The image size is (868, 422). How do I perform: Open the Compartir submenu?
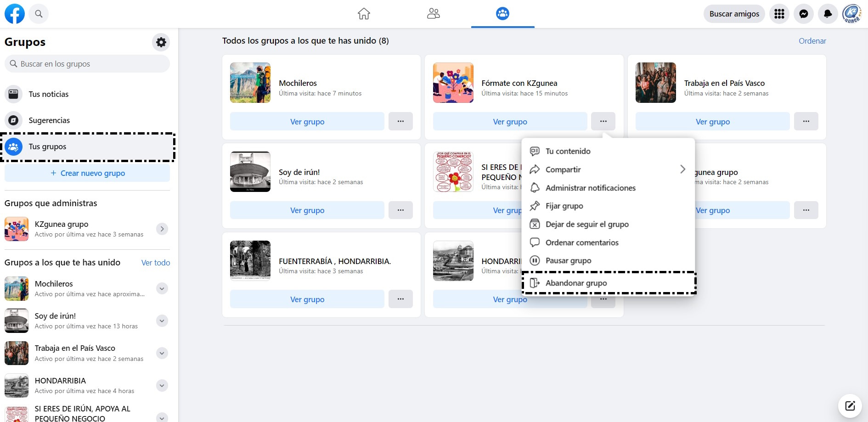608,169
